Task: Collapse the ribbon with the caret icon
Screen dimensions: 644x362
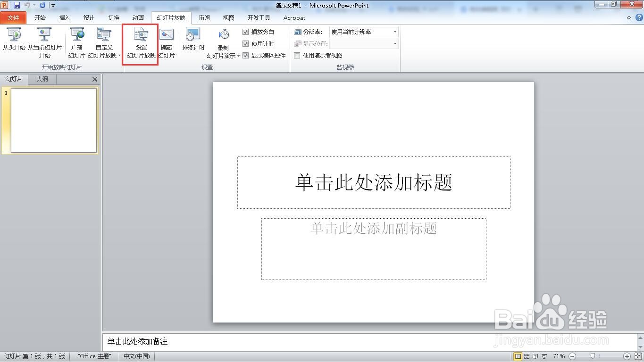Action: (629, 18)
